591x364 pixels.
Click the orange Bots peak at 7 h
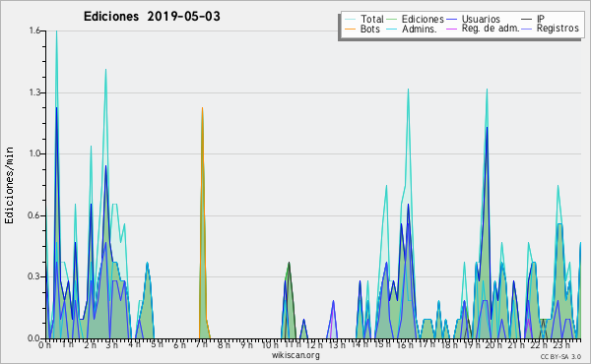(202, 108)
